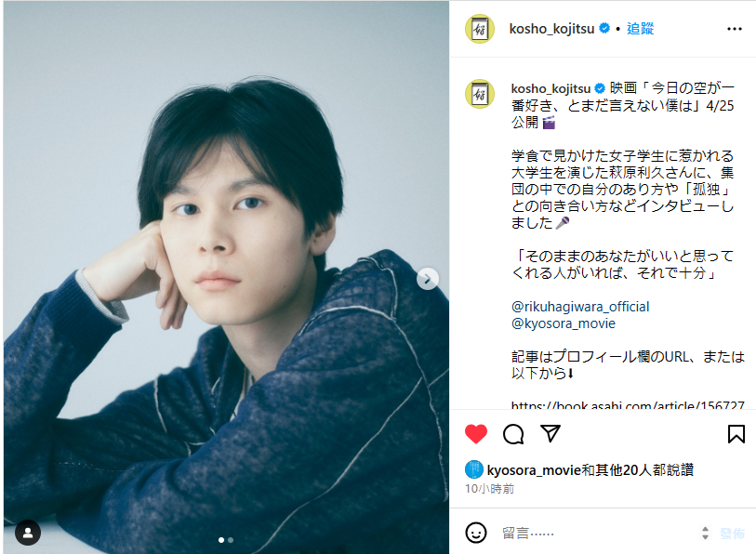Open kyosora_movie liker profile name
This screenshot has width=756, height=554.
534,470
